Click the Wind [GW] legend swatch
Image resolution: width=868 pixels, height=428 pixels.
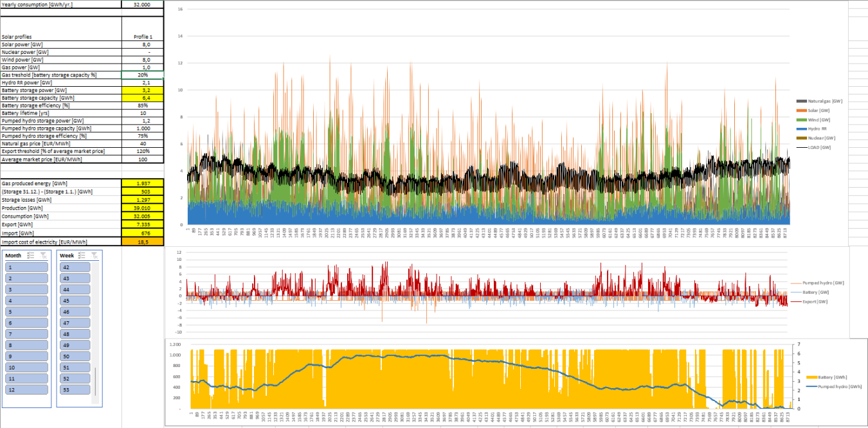point(801,120)
